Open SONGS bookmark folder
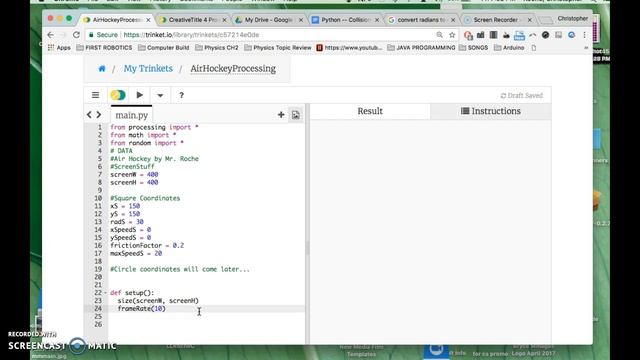 point(473,48)
